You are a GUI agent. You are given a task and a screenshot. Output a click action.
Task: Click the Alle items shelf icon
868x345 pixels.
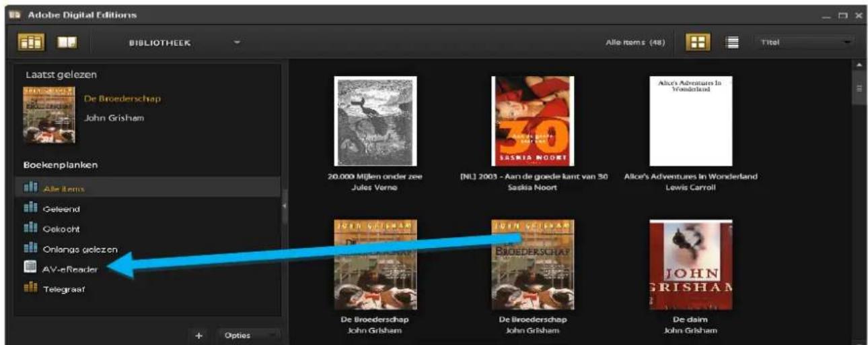coord(30,189)
